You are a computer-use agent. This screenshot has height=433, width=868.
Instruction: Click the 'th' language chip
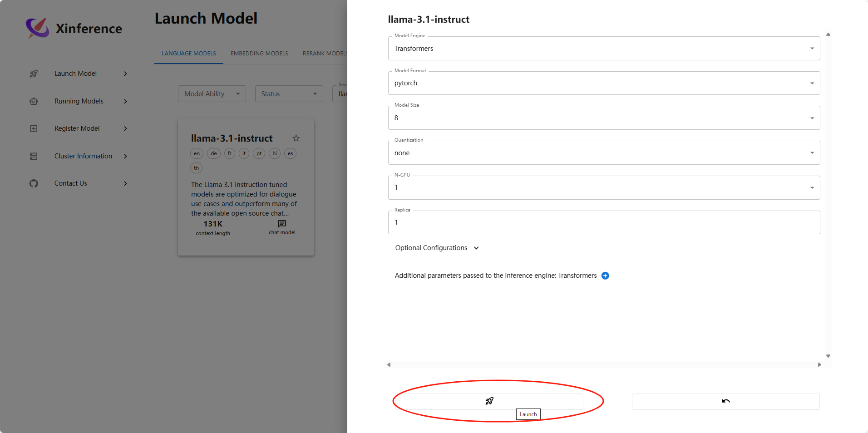[196, 168]
